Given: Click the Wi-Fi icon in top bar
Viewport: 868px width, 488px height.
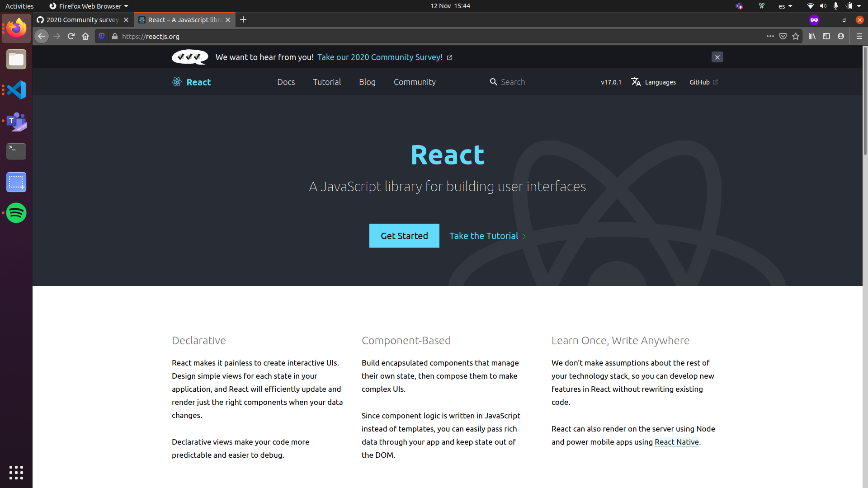Looking at the screenshot, I should click(810, 6).
